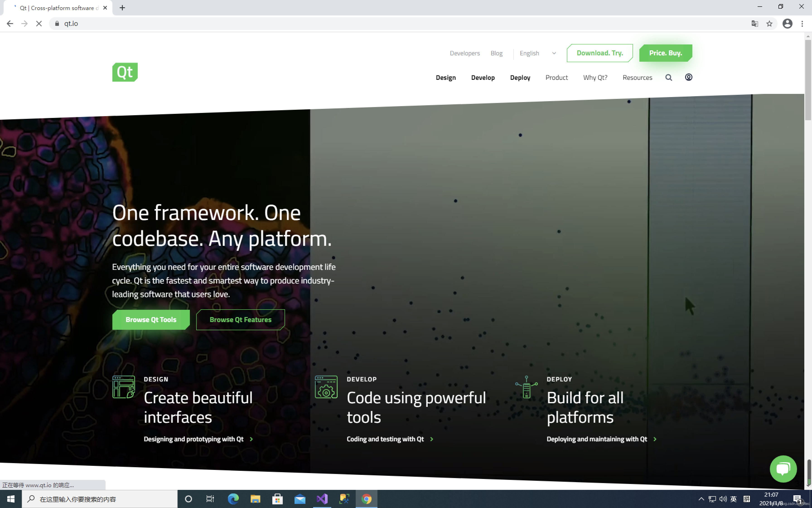Open the Chrome profile avatar
Screen dimensions: 812x508
click(787, 24)
